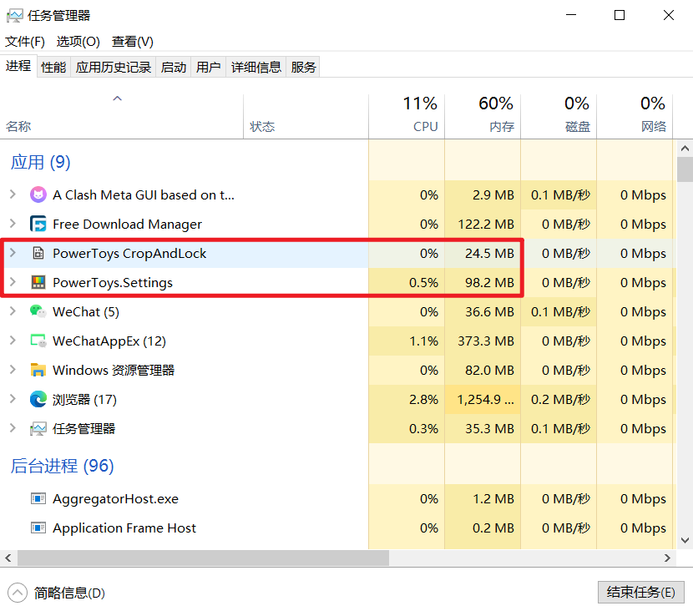Viewport: 693px width, 616px height.
Task: Expand the WeChat (5) process group
Action: tap(13, 311)
